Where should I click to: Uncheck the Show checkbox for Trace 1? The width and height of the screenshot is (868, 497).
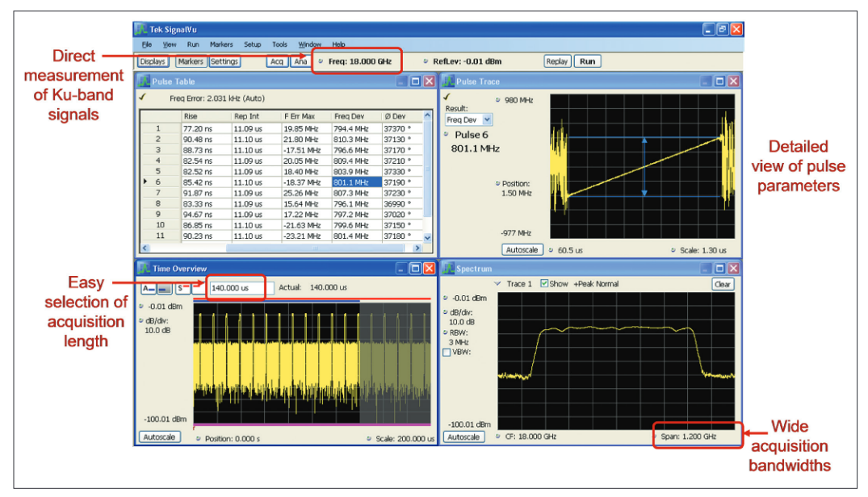coord(543,284)
